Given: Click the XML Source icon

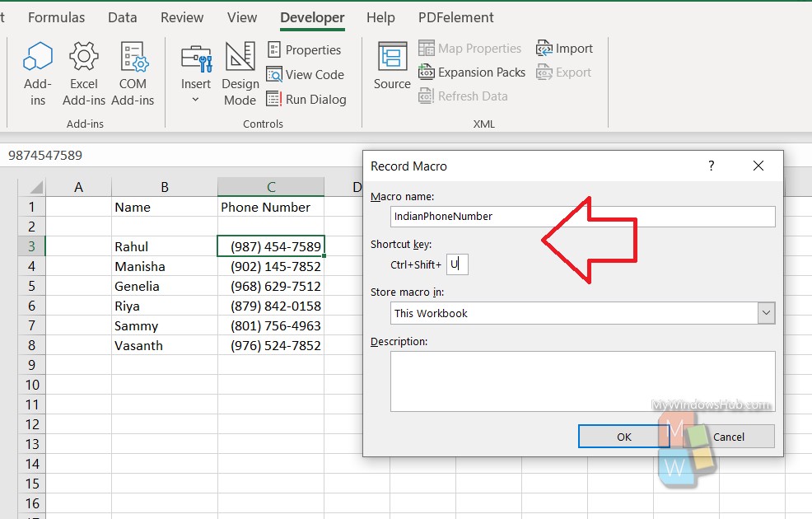Looking at the screenshot, I should tap(391, 72).
